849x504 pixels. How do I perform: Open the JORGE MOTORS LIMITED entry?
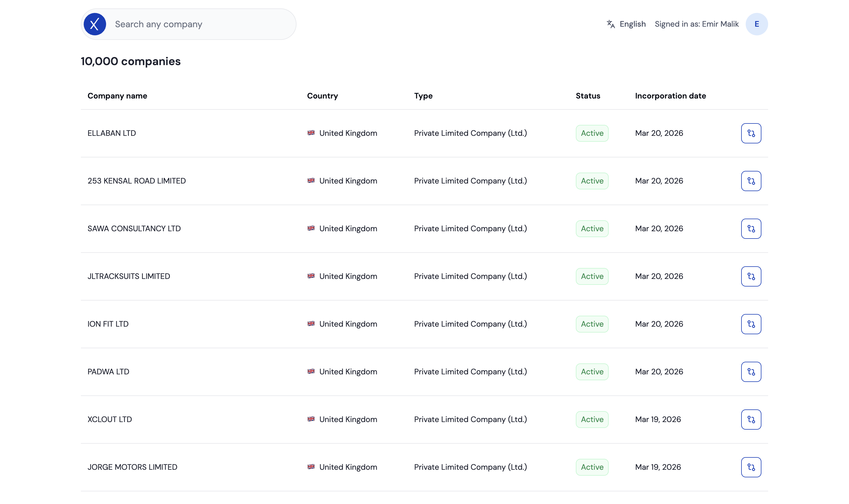pos(133,467)
